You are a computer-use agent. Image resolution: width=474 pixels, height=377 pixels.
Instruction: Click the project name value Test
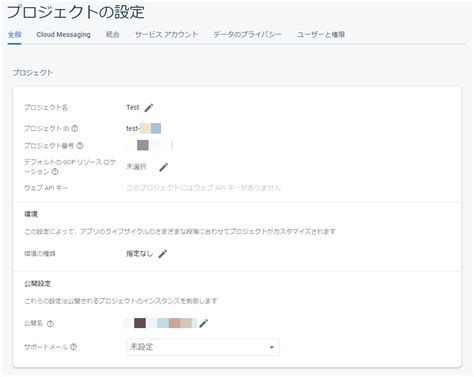[133, 107]
